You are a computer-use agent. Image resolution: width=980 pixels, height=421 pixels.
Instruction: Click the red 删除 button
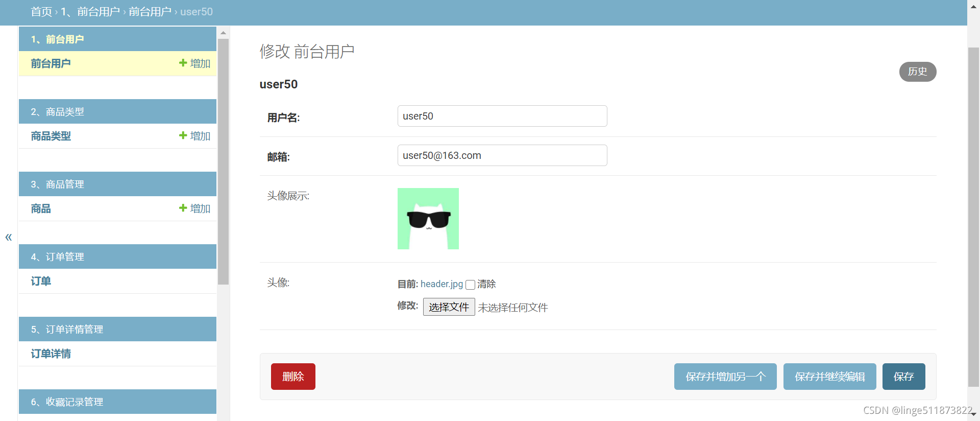tap(293, 377)
